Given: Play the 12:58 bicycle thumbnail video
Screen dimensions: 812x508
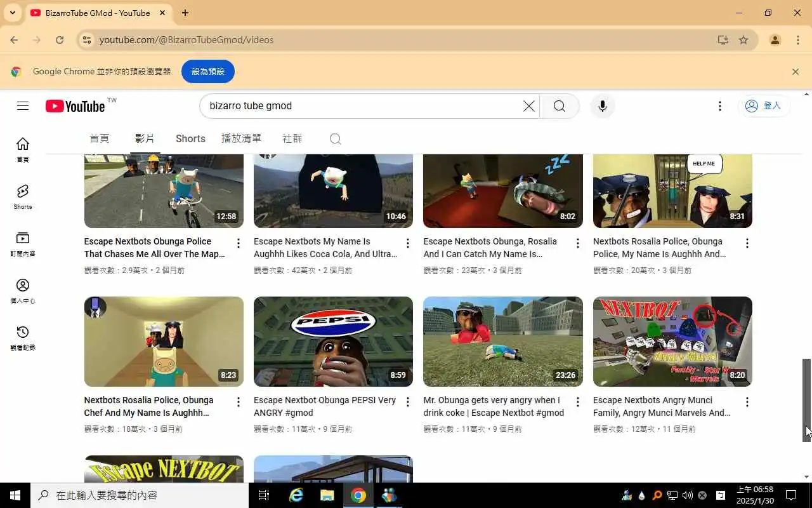Looking at the screenshot, I should click(x=164, y=190).
